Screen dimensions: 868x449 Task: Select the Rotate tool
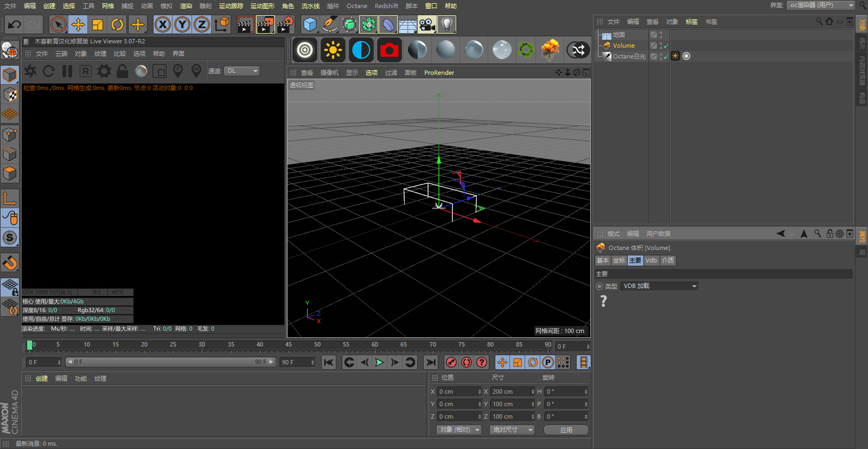(117, 24)
